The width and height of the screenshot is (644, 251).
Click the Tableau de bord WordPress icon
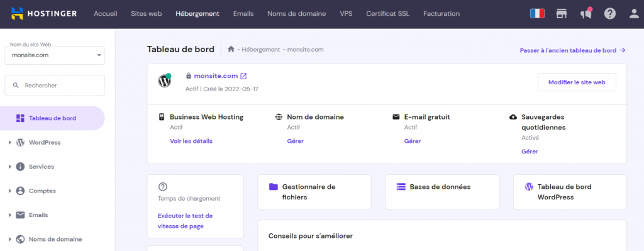(529, 187)
